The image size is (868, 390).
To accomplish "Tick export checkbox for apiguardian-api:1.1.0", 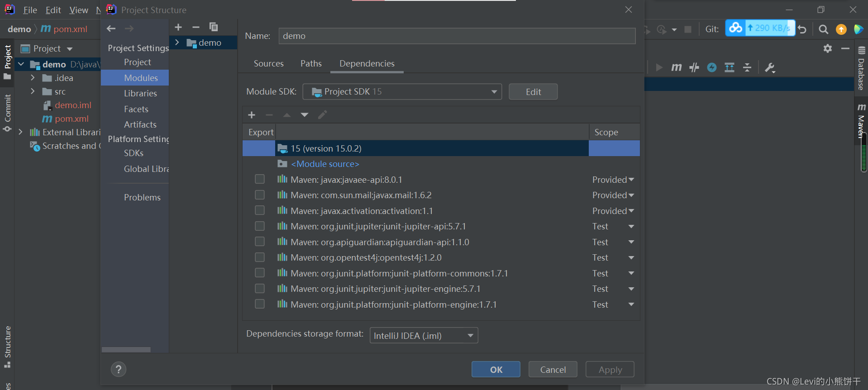I will [x=260, y=242].
